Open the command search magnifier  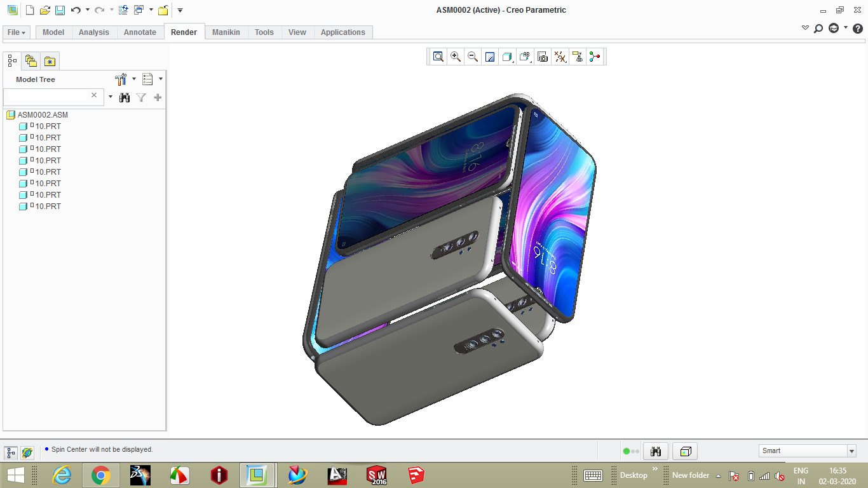pyautogui.click(x=818, y=28)
